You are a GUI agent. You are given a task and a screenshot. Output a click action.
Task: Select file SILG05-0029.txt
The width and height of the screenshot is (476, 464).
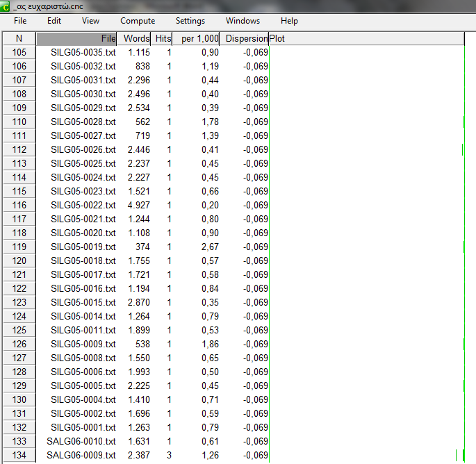83,108
